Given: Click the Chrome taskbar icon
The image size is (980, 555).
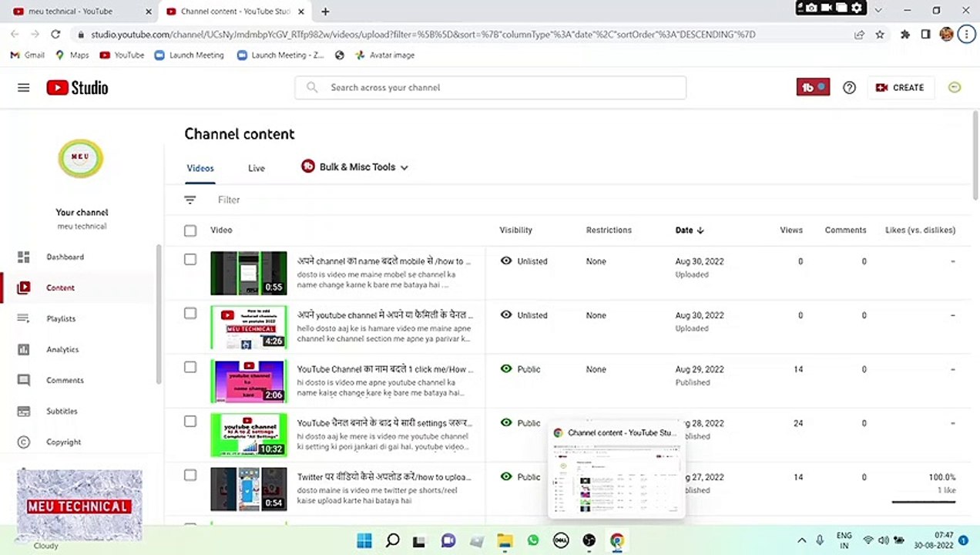Looking at the screenshot, I should point(616,540).
